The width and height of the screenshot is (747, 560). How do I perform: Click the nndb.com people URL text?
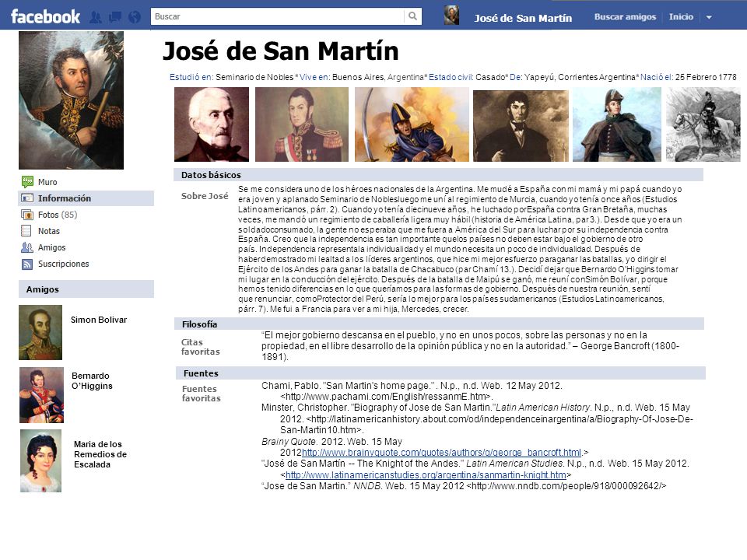566,485
